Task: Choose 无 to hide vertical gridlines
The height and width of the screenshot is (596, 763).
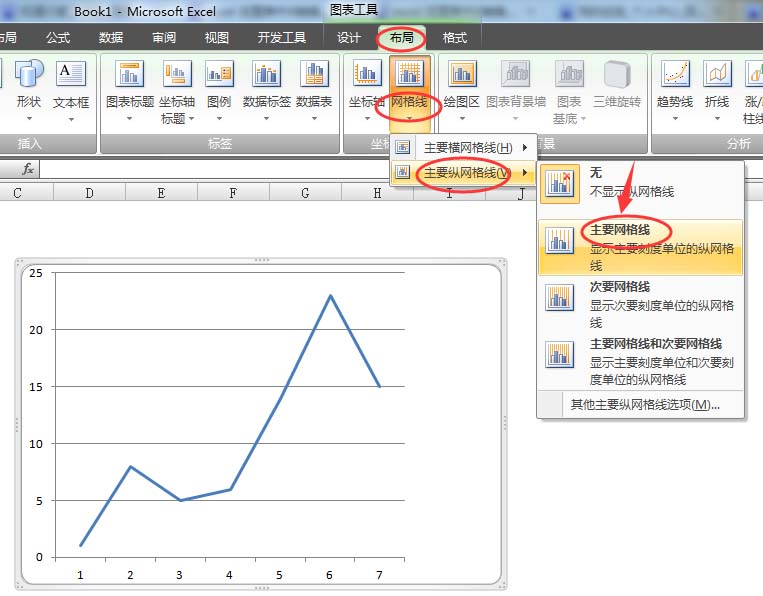Action: [x=640, y=183]
